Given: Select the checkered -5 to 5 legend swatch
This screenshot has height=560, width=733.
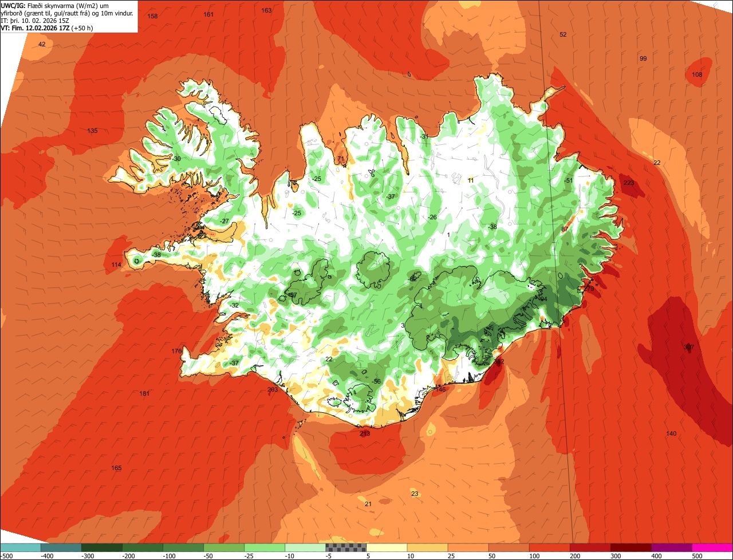Looking at the screenshot, I should tap(346, 547).
